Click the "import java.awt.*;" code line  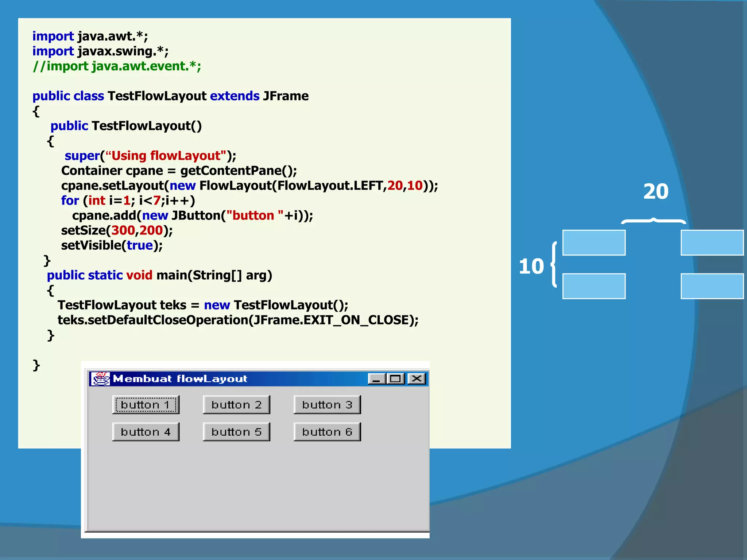click(90, 36)
